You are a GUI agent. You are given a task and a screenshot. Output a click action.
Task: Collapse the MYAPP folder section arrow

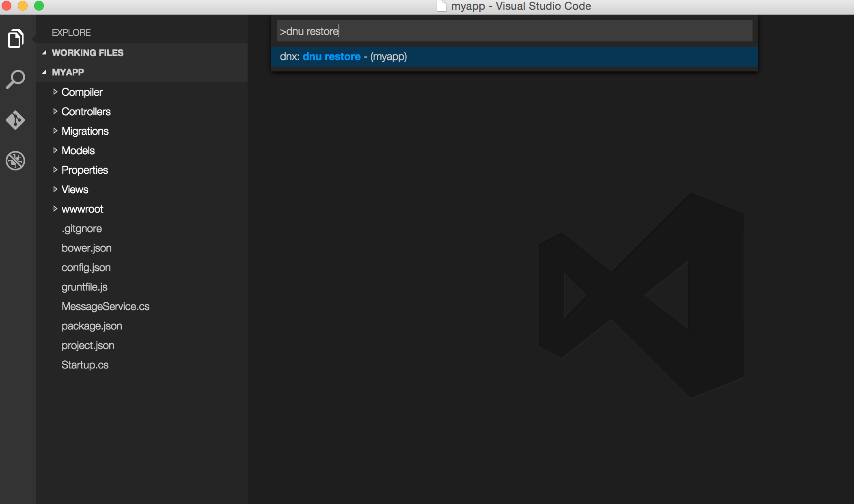(x=44, y=72)
